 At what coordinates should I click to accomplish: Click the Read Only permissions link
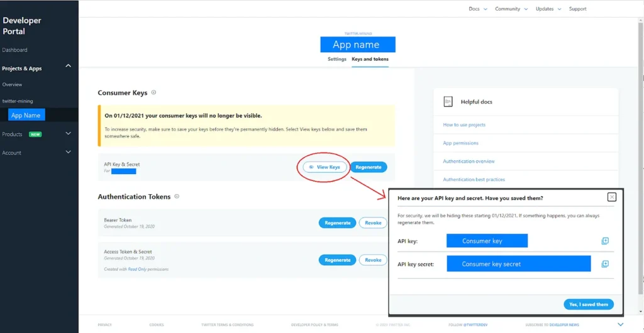tap(137, 270)
